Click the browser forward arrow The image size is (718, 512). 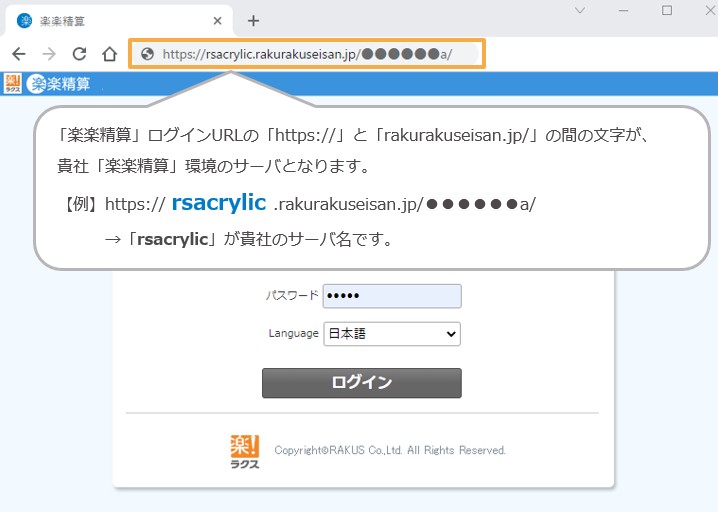pyautogui.click(x=48, y=54)
